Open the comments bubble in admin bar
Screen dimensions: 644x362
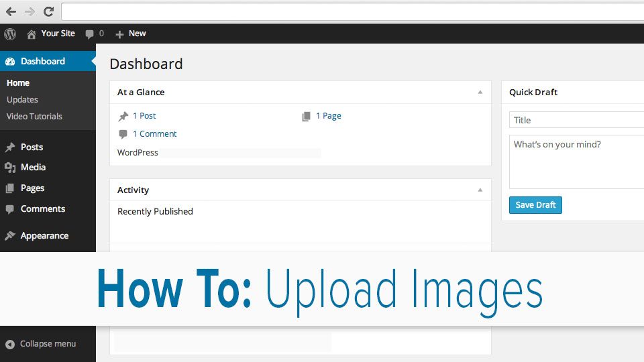tap(90, 34)
